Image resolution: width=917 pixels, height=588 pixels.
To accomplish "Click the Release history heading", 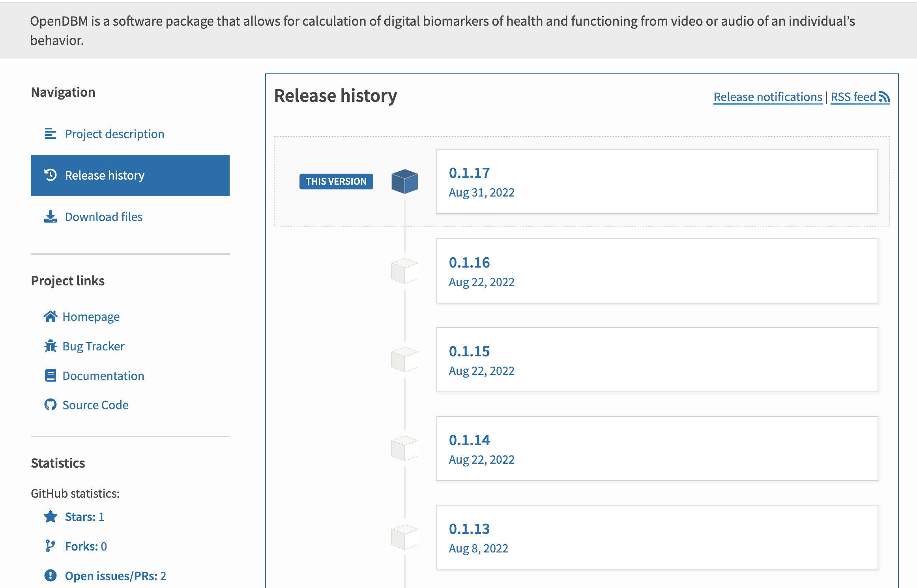I will 335,96.
